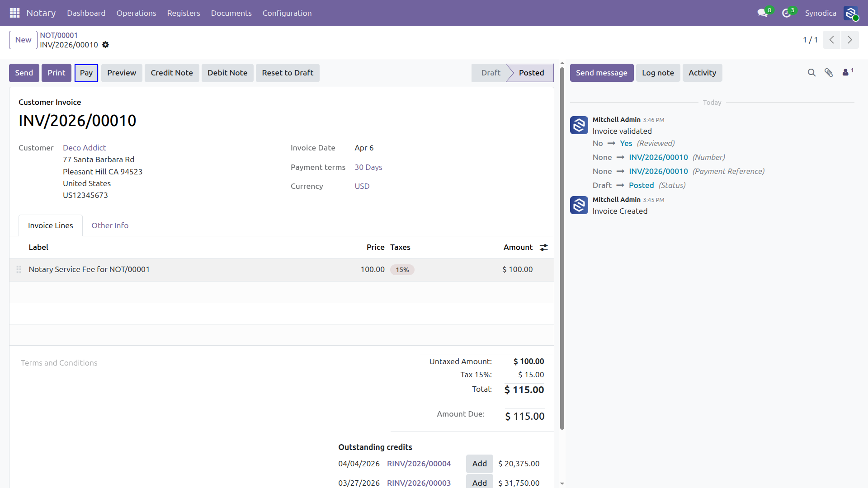
Task: Open the Dashboard menu
Action: click(x=86, y=13)
